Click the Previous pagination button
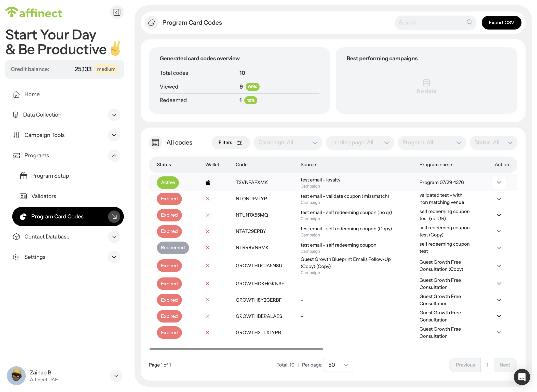The width and height of the screenshot is (537, 392). (465, 365)
